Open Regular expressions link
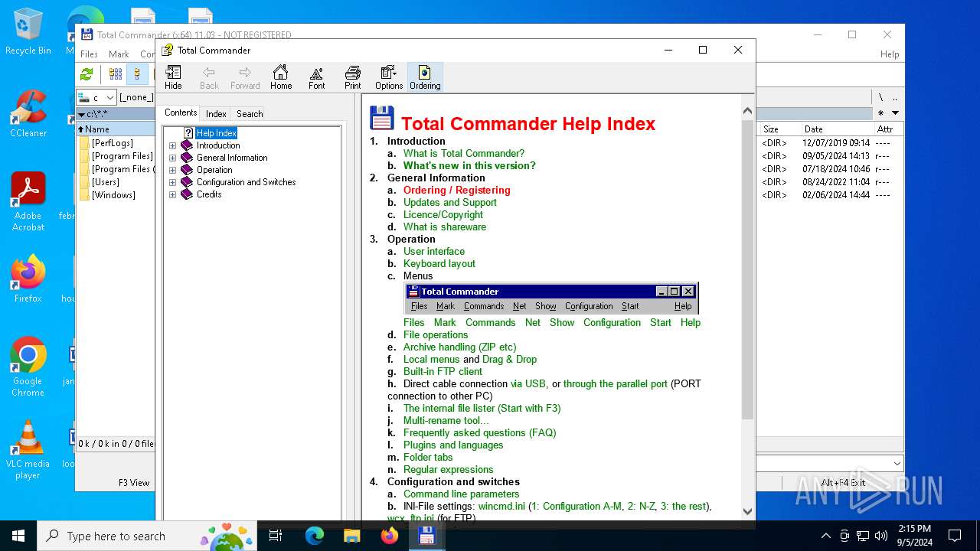 point(449,469)
